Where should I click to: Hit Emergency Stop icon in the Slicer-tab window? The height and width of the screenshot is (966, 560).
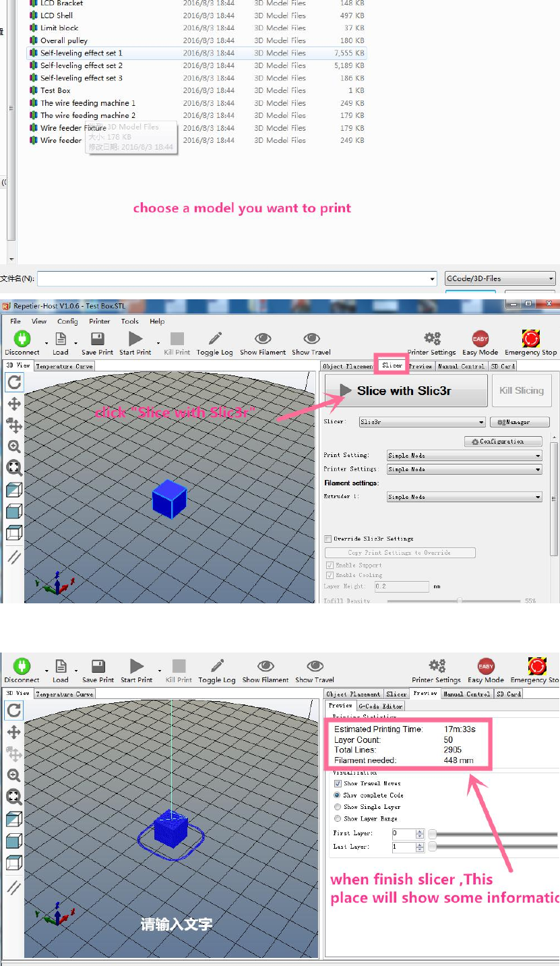[x=531, y=338]
